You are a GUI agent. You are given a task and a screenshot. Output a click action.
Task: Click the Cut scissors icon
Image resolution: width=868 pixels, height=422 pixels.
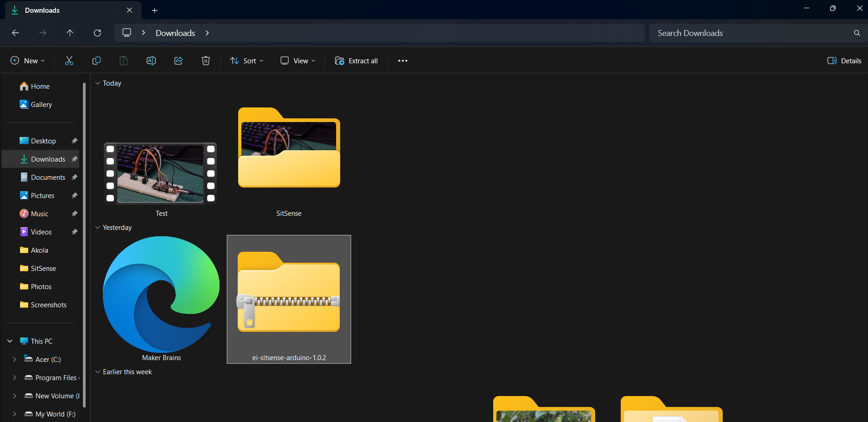coord(69,61)
